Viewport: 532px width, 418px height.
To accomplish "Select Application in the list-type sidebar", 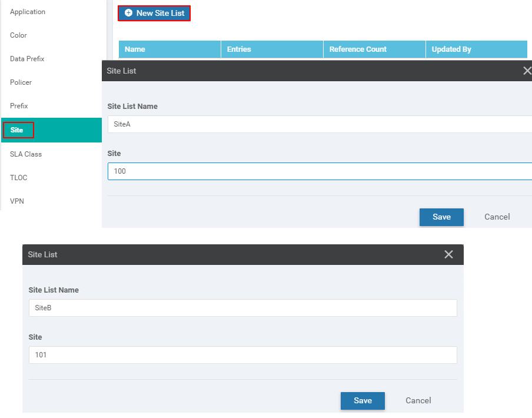I will [28, 12].
